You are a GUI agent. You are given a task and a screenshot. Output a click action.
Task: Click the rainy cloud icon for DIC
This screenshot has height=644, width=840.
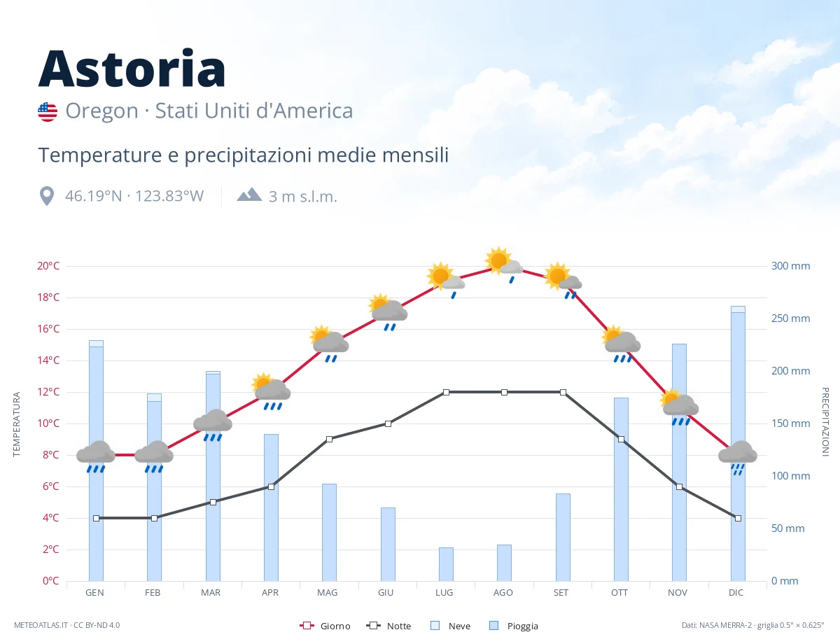coord(738,458)
